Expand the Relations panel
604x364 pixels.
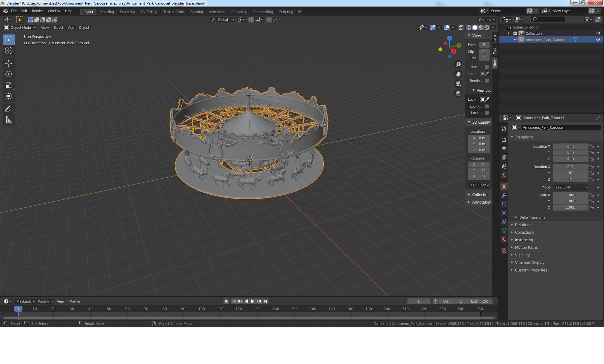[523, 225]
